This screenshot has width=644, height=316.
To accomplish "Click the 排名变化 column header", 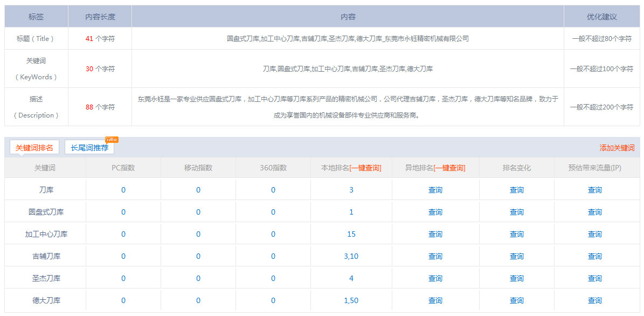I will (517, 168).
